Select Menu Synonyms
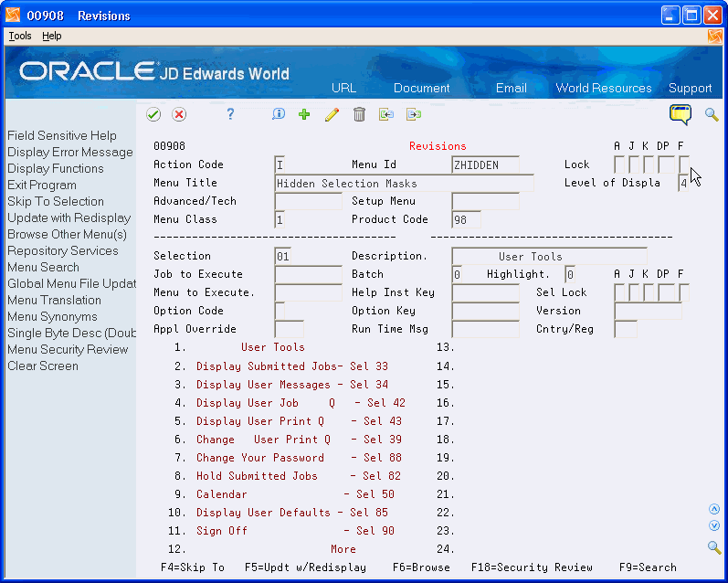728x583 pixels. (52, 317)
